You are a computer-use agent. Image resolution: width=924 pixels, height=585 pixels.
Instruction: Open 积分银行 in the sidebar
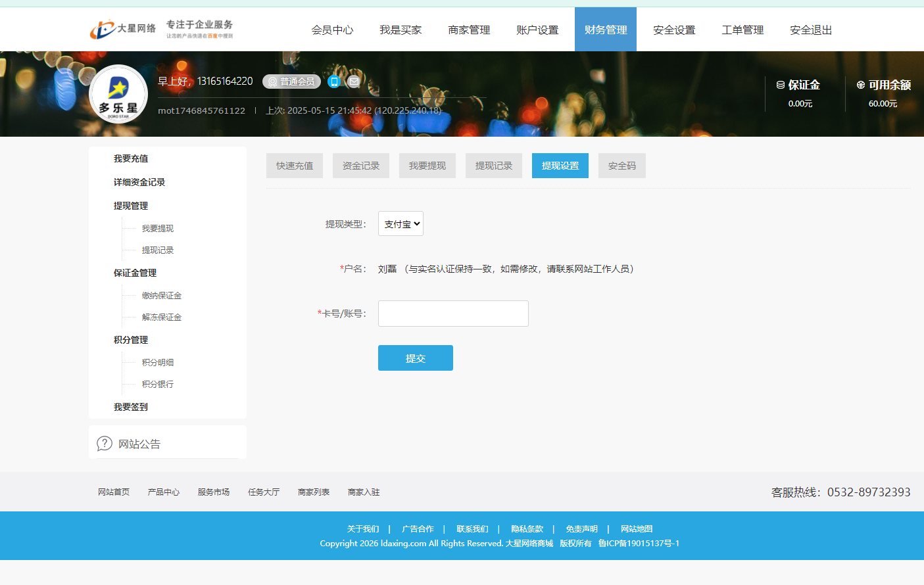pyautogui.click(x=158, y=385)
